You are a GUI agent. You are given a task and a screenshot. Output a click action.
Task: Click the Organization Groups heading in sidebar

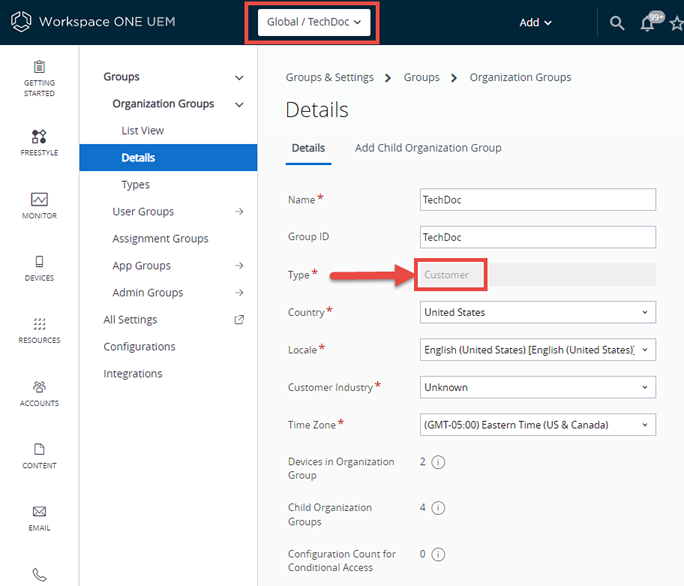pos(163,104)
